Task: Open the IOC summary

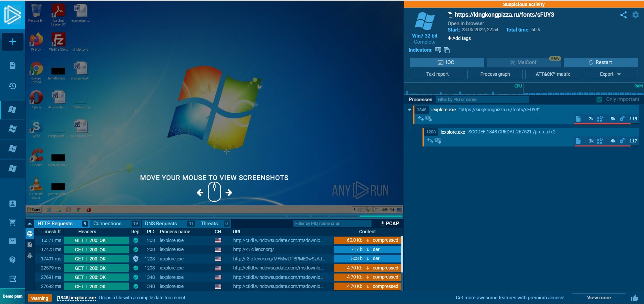Action: (447, 62)
